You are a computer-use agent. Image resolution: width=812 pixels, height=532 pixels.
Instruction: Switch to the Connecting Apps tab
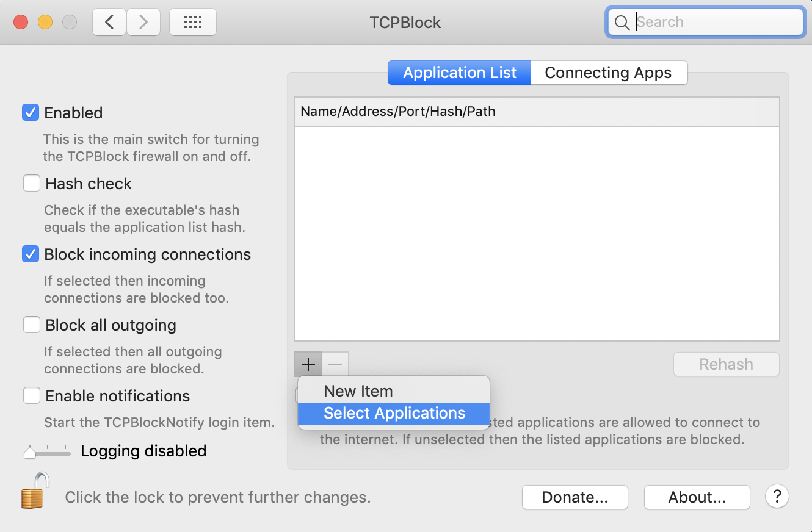(x=609, y=73)
